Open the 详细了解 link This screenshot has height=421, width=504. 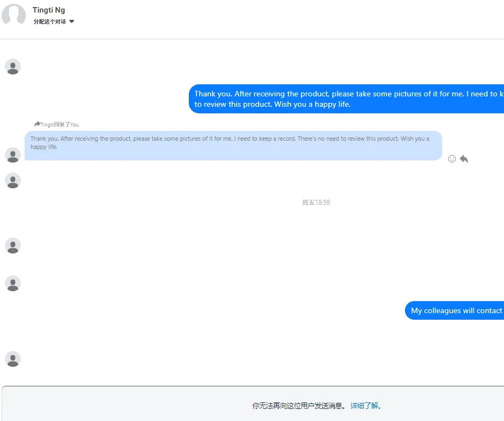[366, 406]
